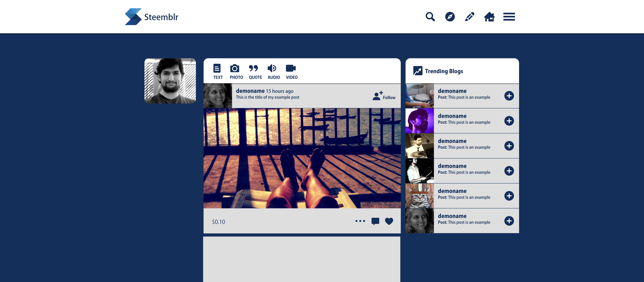Click the pencil write-post icon
The height and width of the screenshot is (282, 644).
(x=470, y=17)
